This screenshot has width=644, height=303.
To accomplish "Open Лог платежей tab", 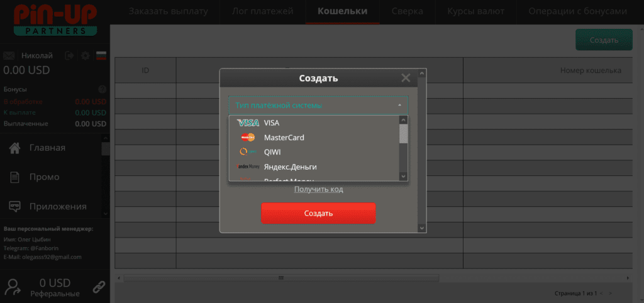I will coord(263,11).
